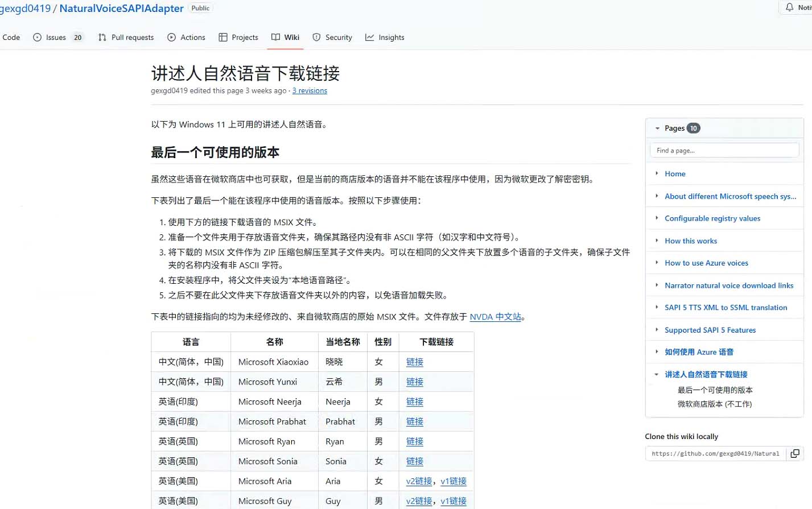Click the notifications bell icon
The height and width of the screenshot is (509, 812).
point(789,7)
